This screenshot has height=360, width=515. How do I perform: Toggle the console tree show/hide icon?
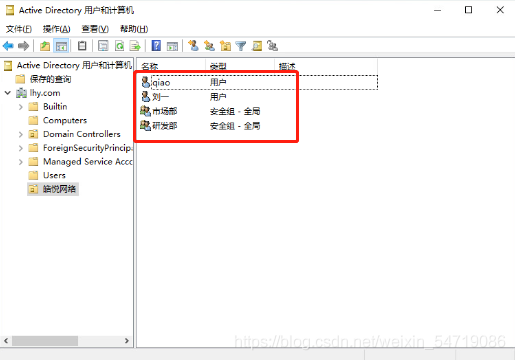coord(61,46)
